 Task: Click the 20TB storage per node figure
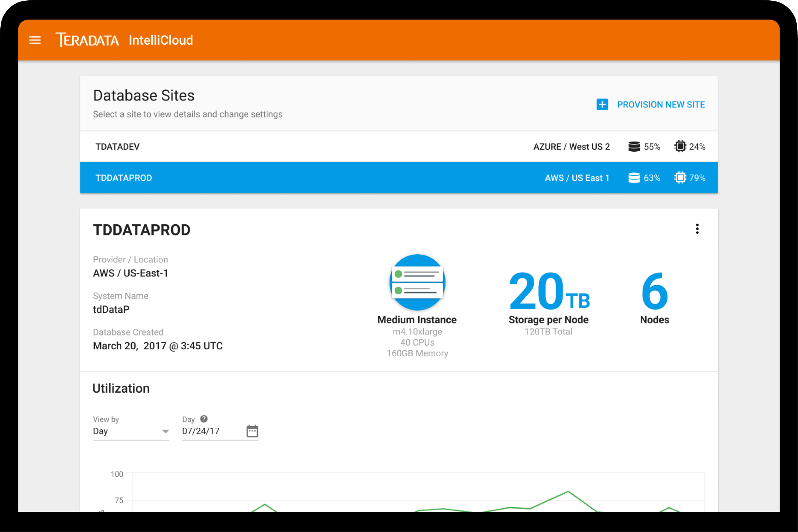549,290
